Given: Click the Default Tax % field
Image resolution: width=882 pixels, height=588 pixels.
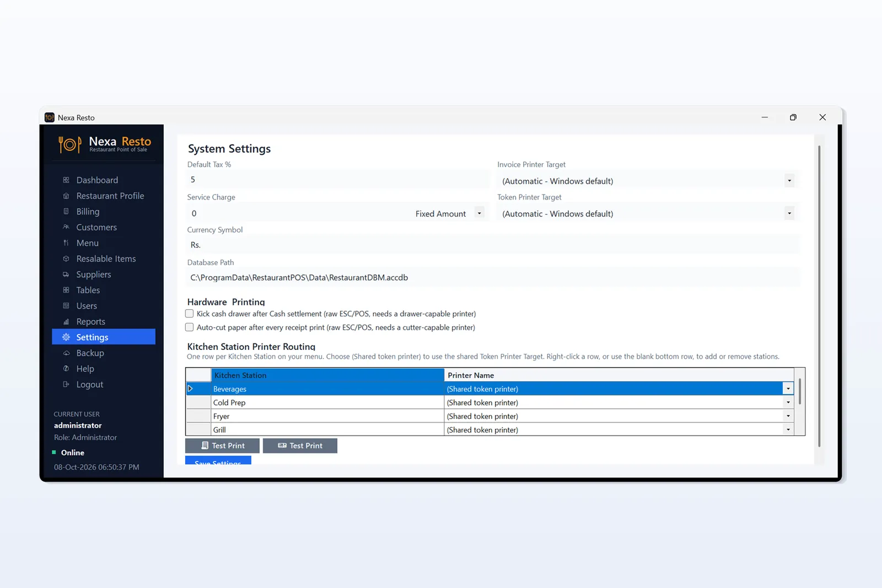Looking at the screenshot, I should tap(338, 180).
